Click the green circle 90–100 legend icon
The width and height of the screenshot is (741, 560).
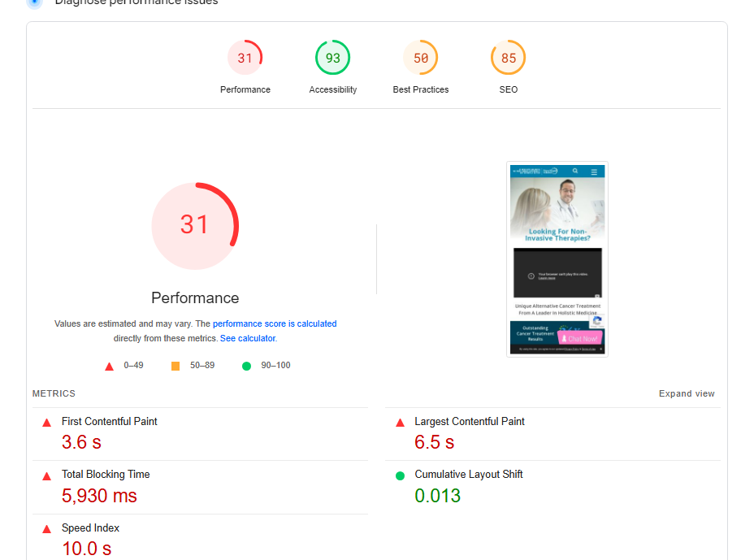[x=246, y=367]
